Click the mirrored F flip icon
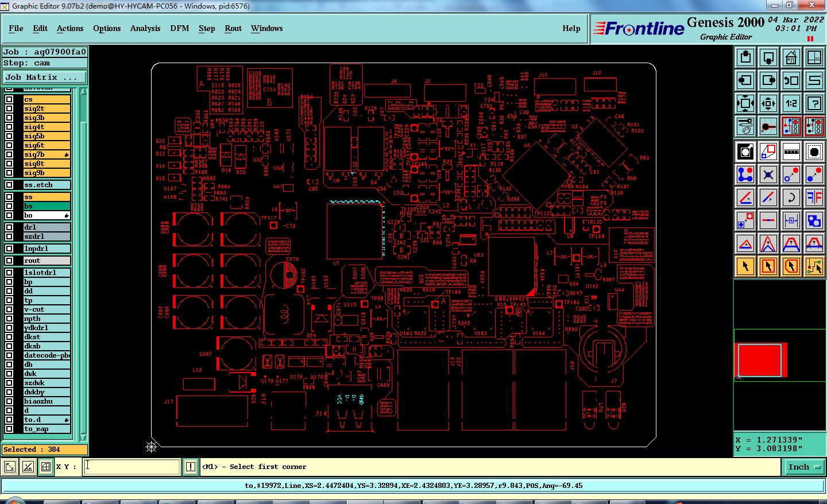 tap(814, 197)
